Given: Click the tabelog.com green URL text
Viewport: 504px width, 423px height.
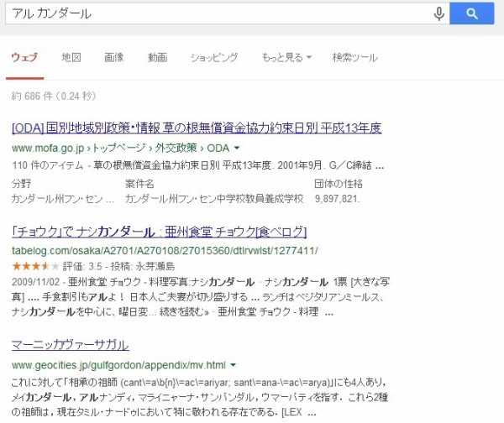Looking at the screenshot, I should (x=165, y=250).
